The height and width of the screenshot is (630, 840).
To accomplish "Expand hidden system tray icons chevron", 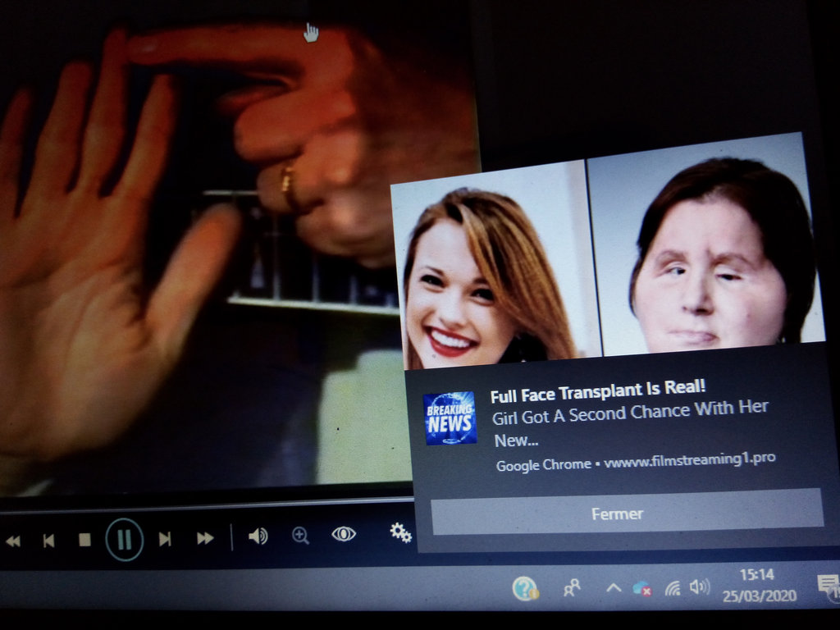I will tap(614, 587).
